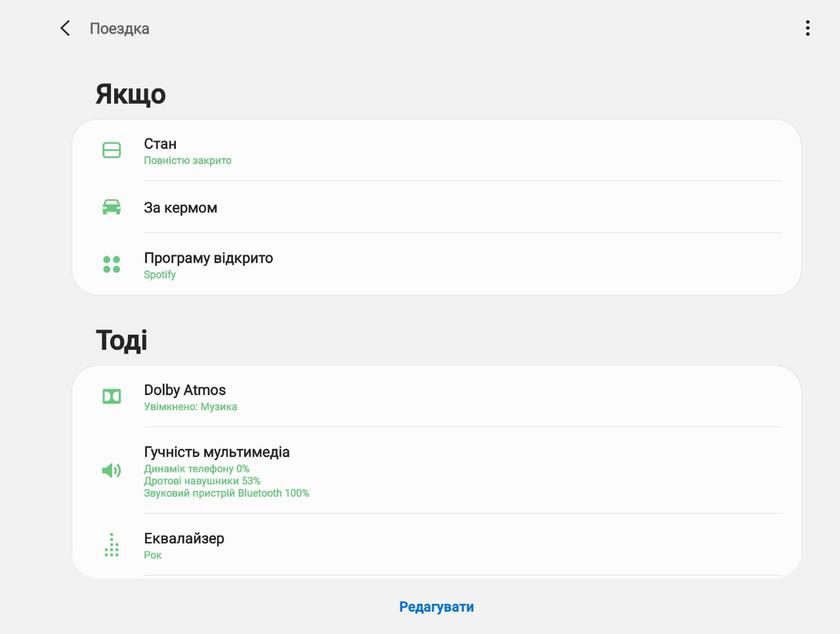This screenshot has width=840, height=634.
Task: Tap the back arrow icon
Action: pyautogui.click(x=65, y=29)
